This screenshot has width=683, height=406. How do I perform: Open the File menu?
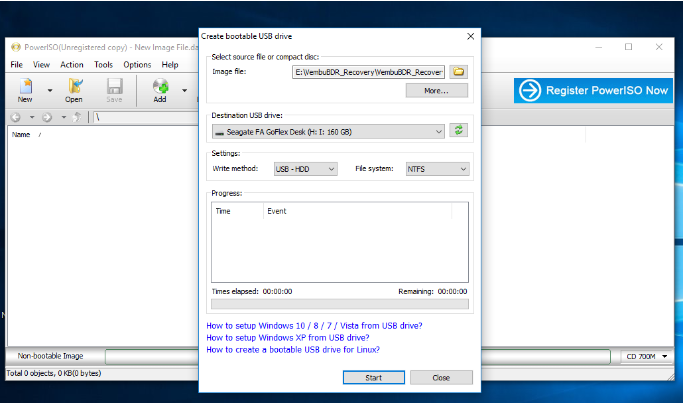pyautogui.click(x=17, y=64)
